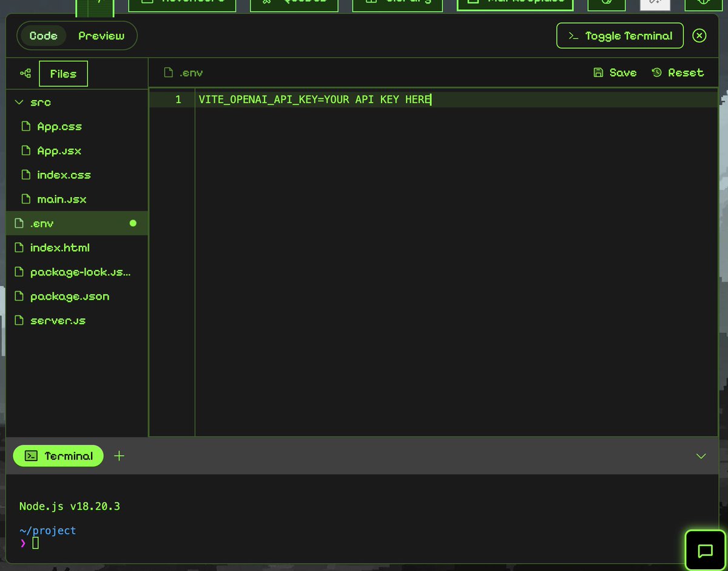Select the Files tab in sidebar
The width and height of the screenshot is (728, 571).
pyautogui.click(x=63, y=73)
